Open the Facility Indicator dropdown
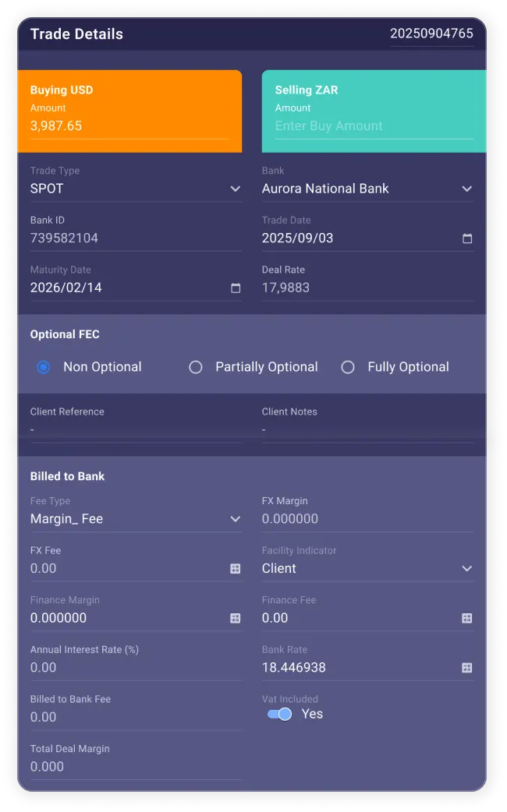The height and width of the screenshot is (812, 507). (466, 569)
